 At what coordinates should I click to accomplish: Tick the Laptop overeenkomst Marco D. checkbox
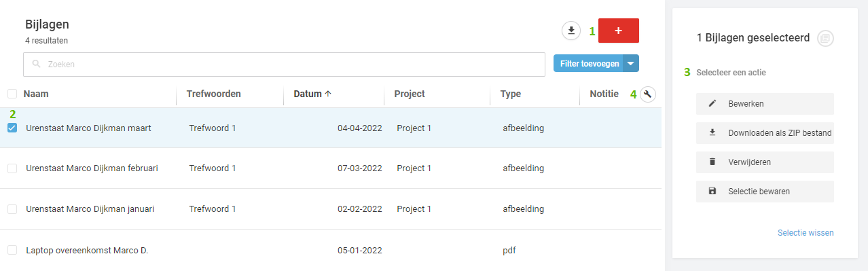coord(12,250)
